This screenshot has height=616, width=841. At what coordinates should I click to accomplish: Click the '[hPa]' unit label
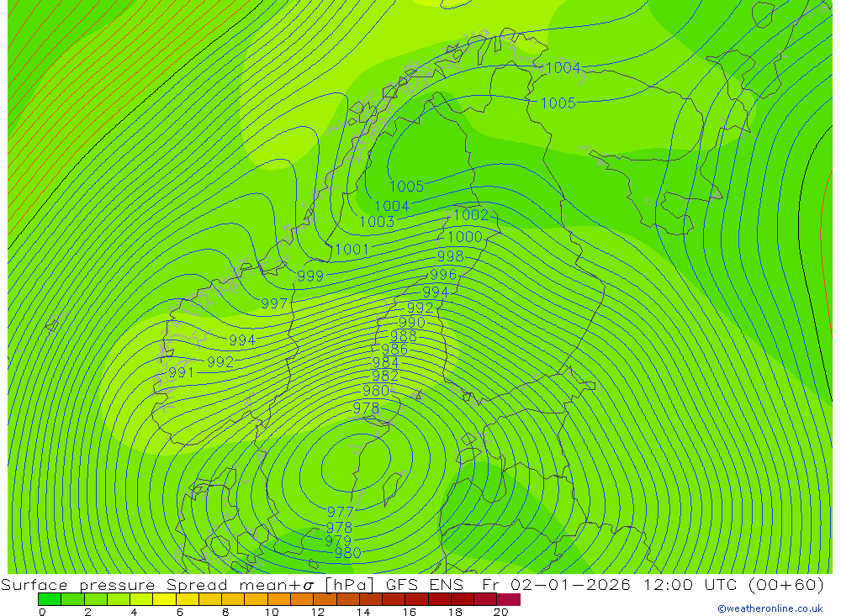(x=350, y=584)
